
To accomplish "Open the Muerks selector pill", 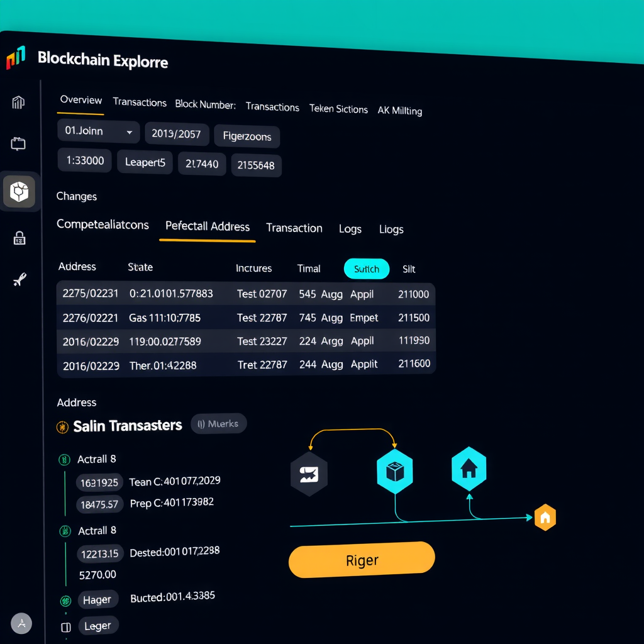I will pos(218,424).
